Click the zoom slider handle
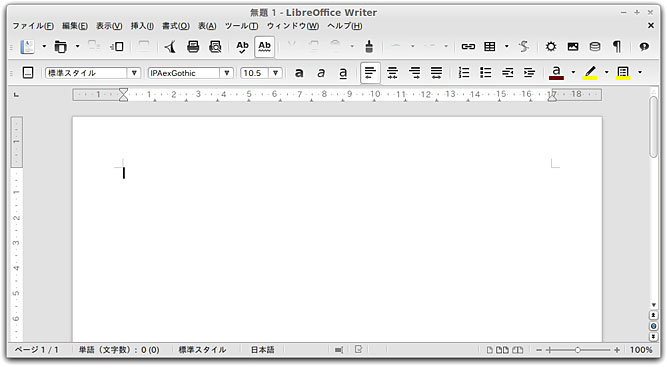 point(577,350)
